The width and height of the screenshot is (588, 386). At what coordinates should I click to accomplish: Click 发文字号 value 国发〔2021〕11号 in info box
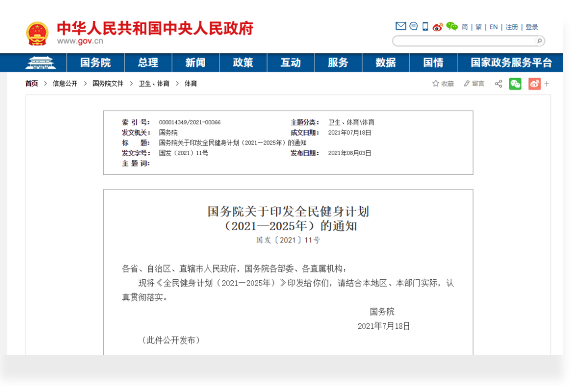184,153
